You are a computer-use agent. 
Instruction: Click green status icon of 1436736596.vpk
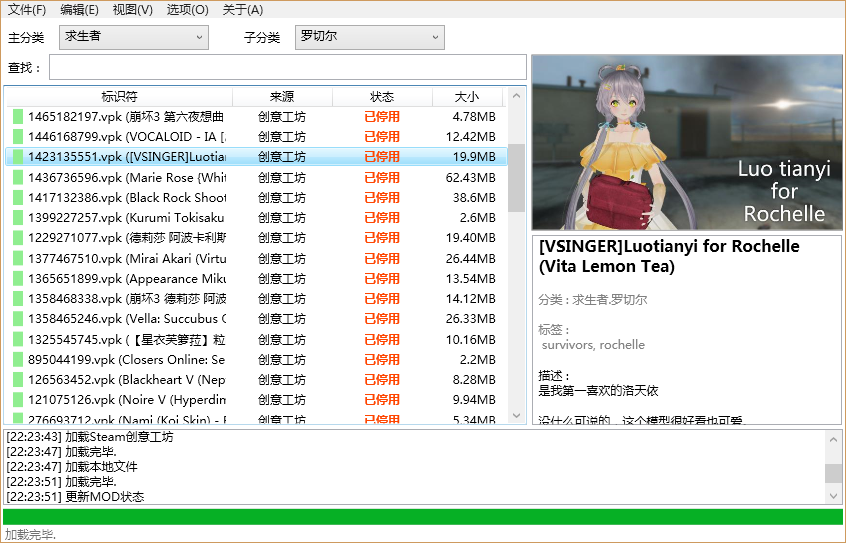[18, 177]
